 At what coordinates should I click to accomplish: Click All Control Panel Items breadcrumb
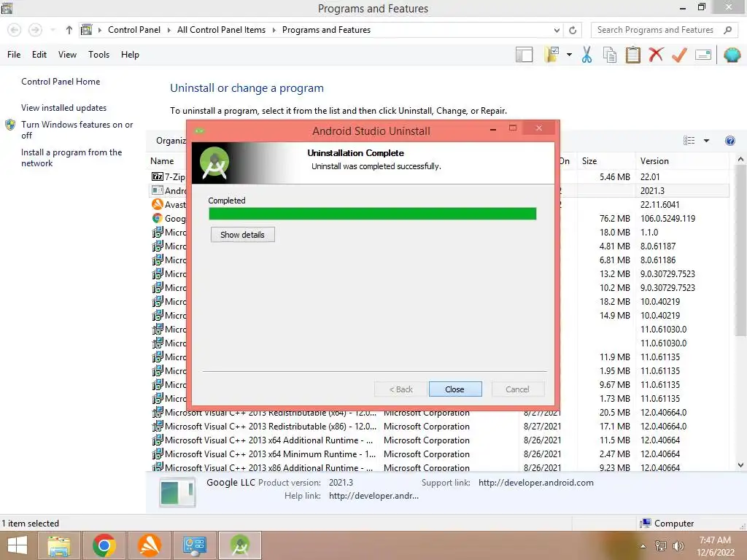tap(221, 30)
